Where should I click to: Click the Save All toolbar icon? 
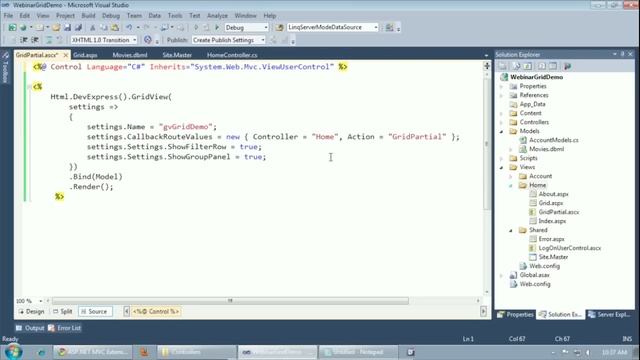pyautogui.click(x=78, y=27)
